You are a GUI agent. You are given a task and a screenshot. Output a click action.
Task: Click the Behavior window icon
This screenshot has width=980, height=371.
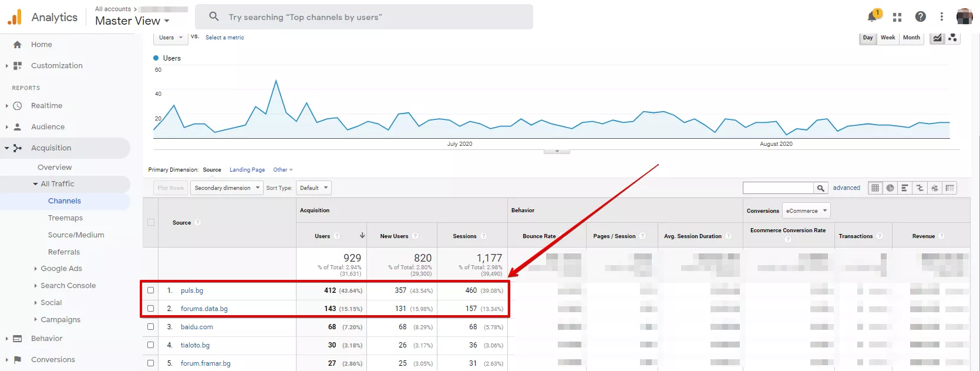point(18,339)
